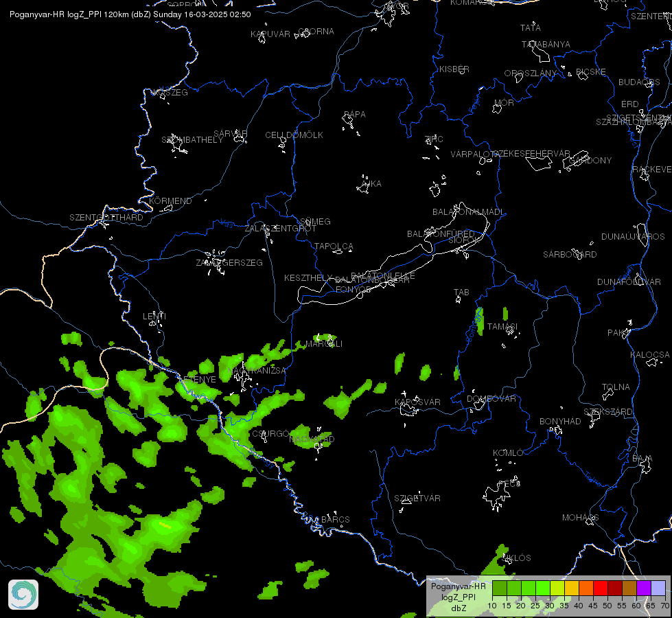
Task: Click the BICSKE city label
Action: coord(590,71)
